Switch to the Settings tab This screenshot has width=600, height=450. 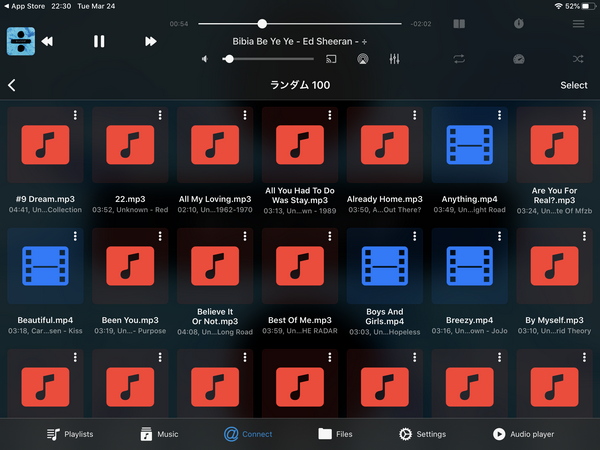click(x=422, y=434)
